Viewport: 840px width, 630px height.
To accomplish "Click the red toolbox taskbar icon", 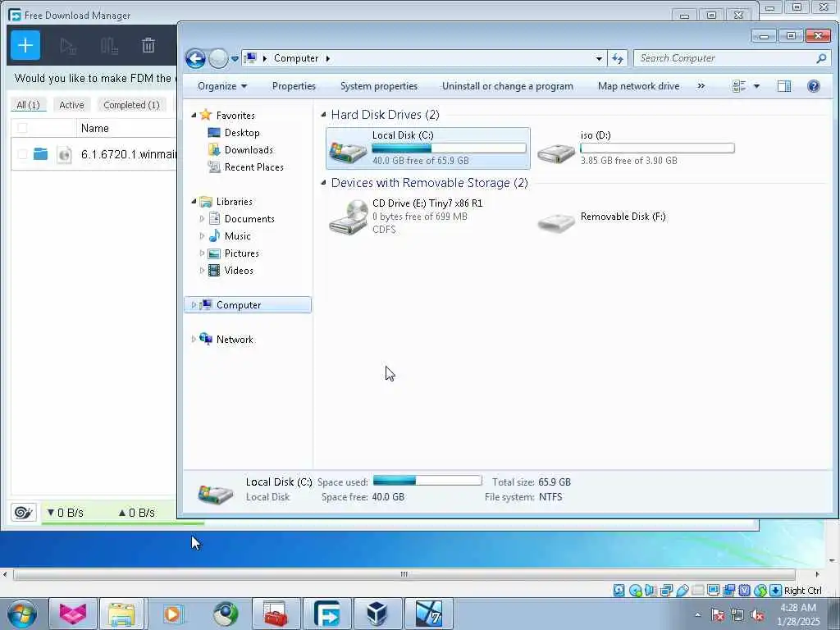I will [x=276, y=614].
